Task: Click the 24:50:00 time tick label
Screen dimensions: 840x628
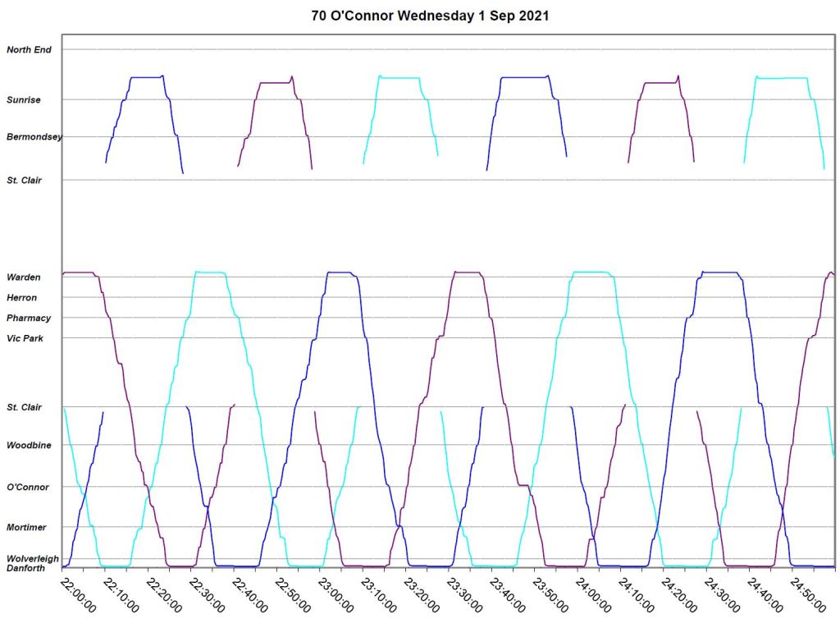Action: point(808,594)
